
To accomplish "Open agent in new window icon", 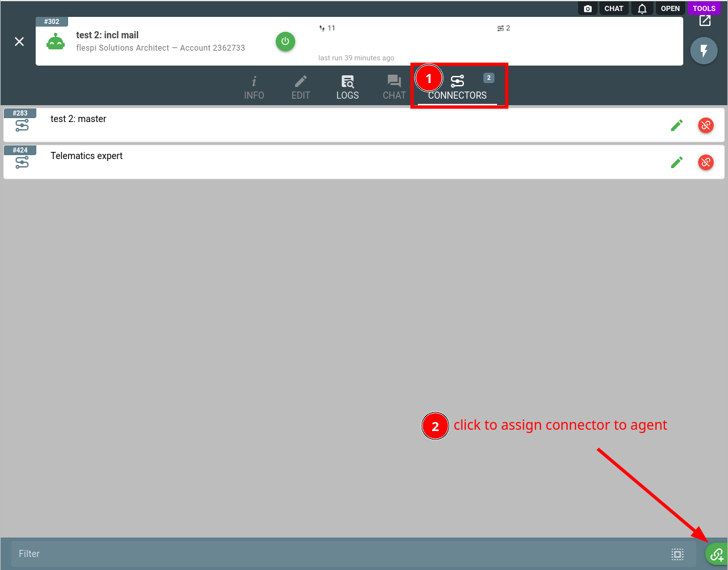I will [705, 20].
